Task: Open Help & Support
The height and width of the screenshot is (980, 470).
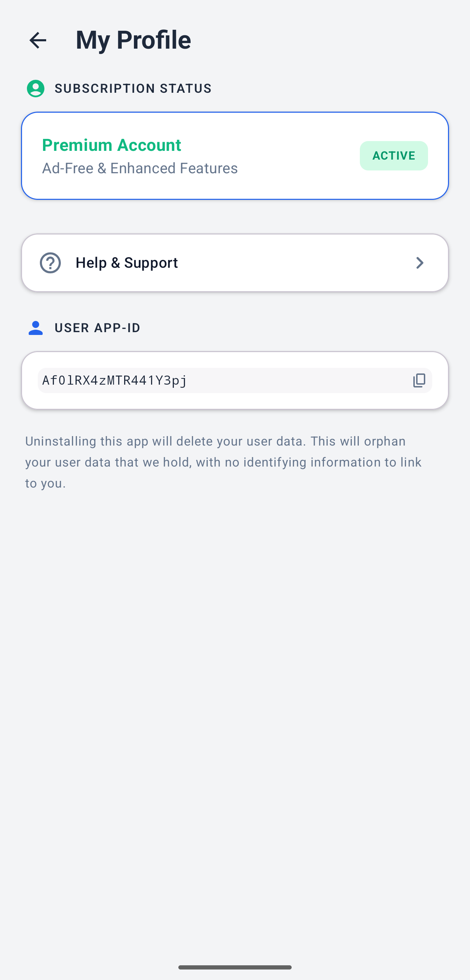Action: click(x=235, y=262)
